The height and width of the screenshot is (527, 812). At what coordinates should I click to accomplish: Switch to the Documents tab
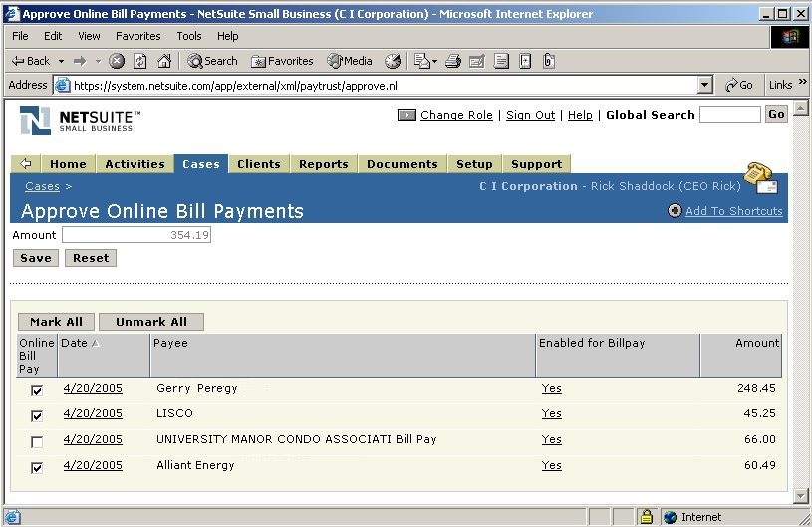tap(403, 164)
